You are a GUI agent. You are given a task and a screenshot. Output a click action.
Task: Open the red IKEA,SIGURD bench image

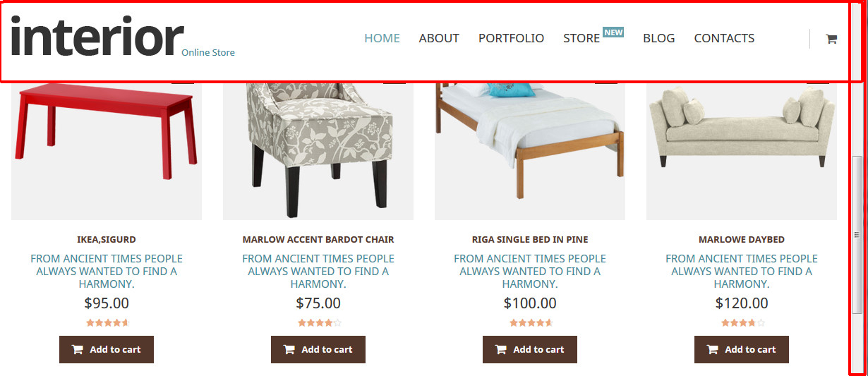click(x=107, y=150)
